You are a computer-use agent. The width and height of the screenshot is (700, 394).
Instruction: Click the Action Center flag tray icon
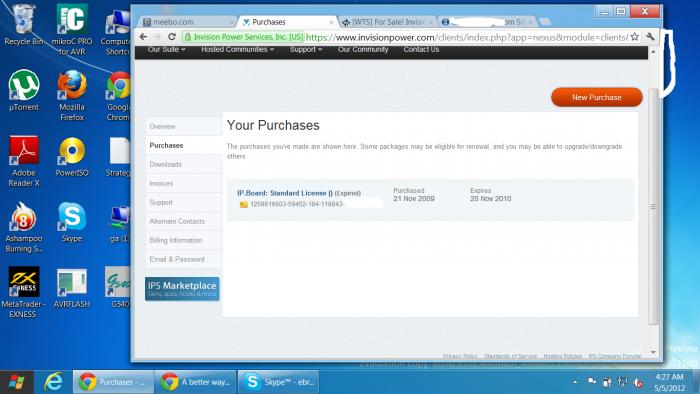click(592, 382)
